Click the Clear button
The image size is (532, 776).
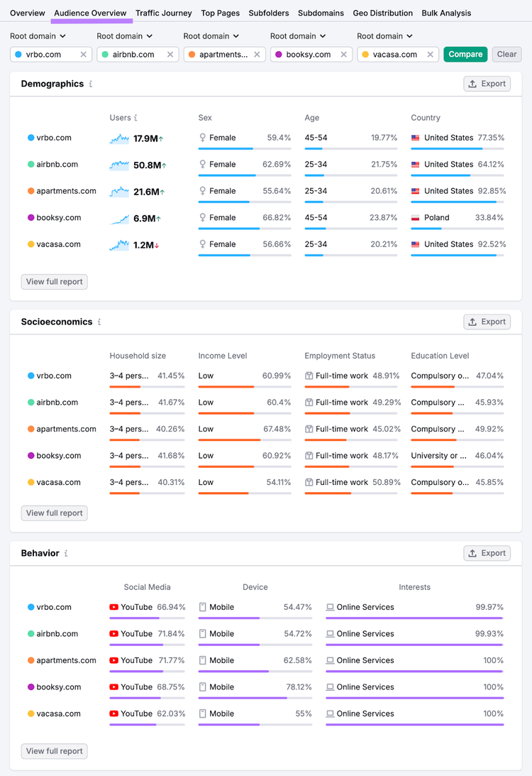point(506,55)
